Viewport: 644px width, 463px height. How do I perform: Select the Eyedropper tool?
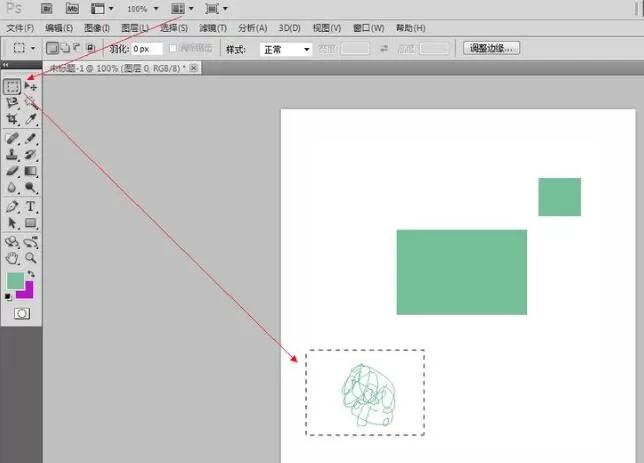pyautogui.click(x=31, y=119)
